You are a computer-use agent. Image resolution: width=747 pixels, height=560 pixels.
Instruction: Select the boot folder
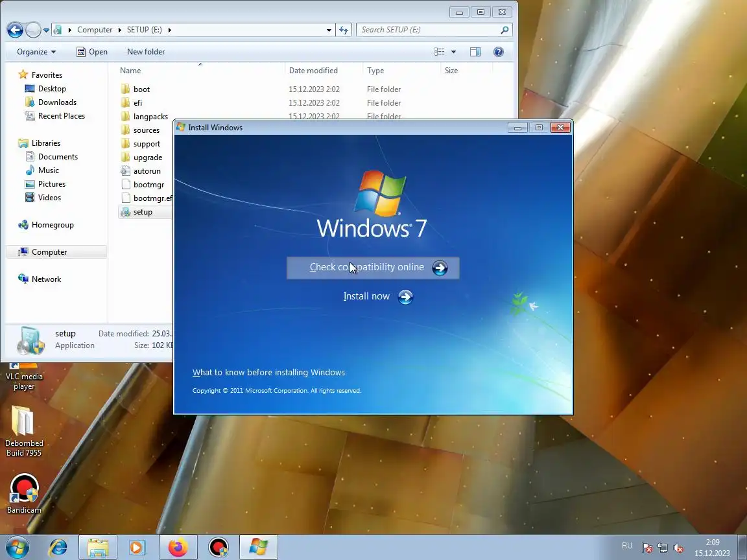pyautogui.click(x=141, y=89)
